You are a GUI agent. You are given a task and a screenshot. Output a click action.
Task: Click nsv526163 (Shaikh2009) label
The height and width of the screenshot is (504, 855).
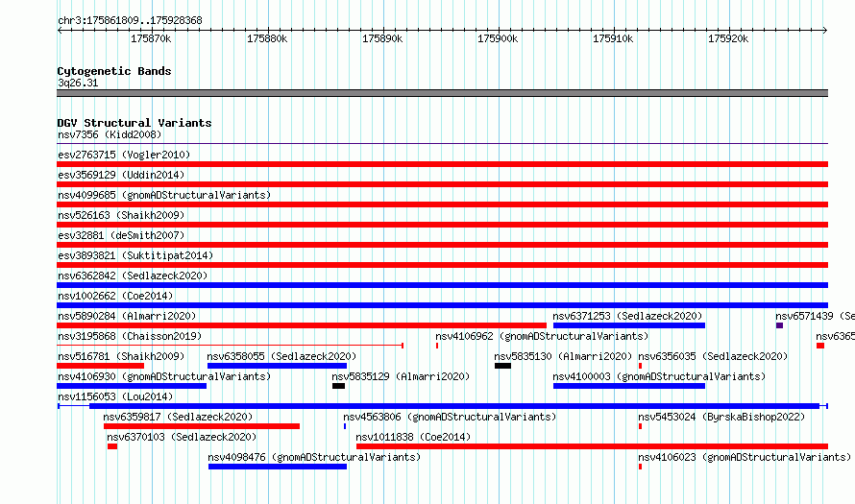(121, 215)
